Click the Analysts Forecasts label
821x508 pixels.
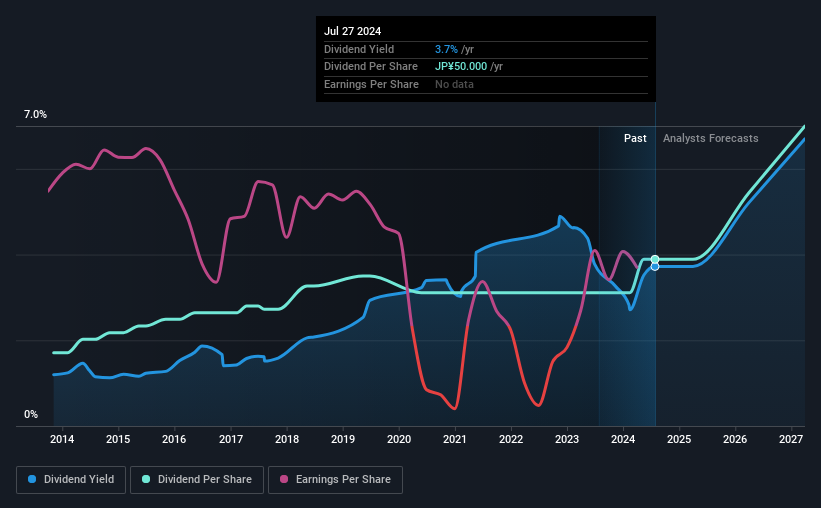point(711,138)
